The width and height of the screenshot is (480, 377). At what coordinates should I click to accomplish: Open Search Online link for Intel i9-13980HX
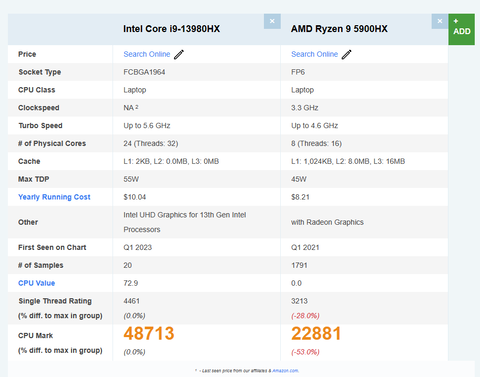click(x=147, y=54)
